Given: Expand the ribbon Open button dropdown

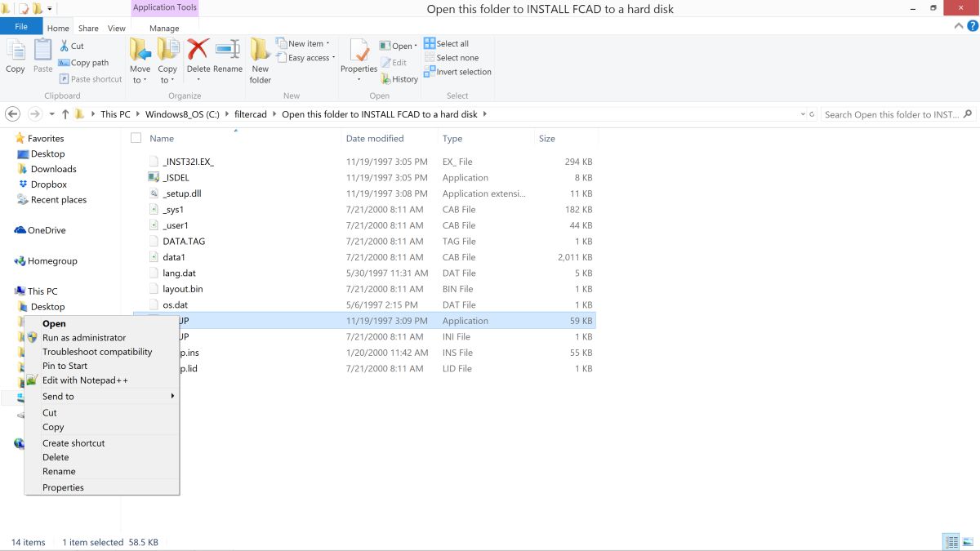Looking at the screenshot, I should pyautogui.click(x=416, y=47).
